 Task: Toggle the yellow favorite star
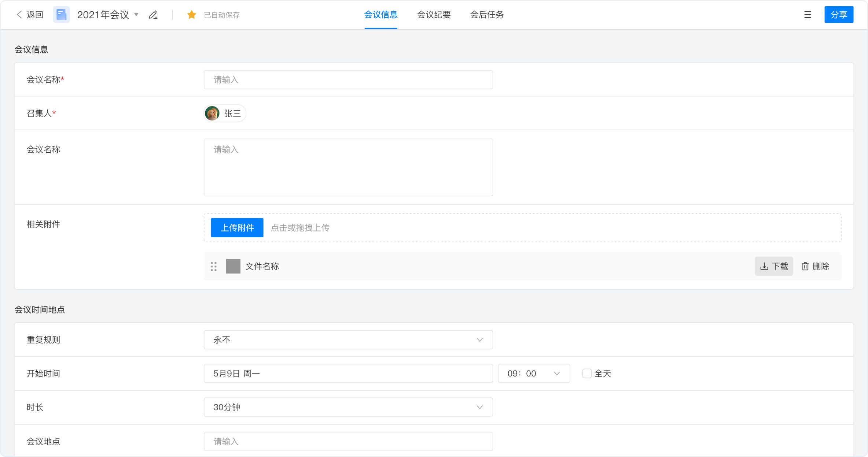coord(191,15)
